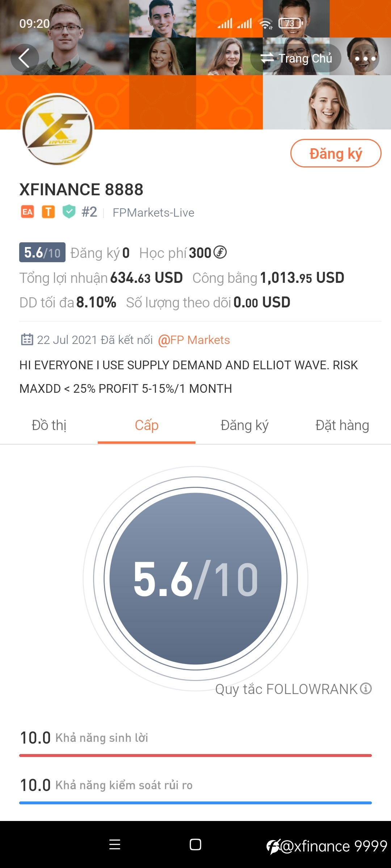Tap the 5.6/10 score badge

(x=42, y=252)
